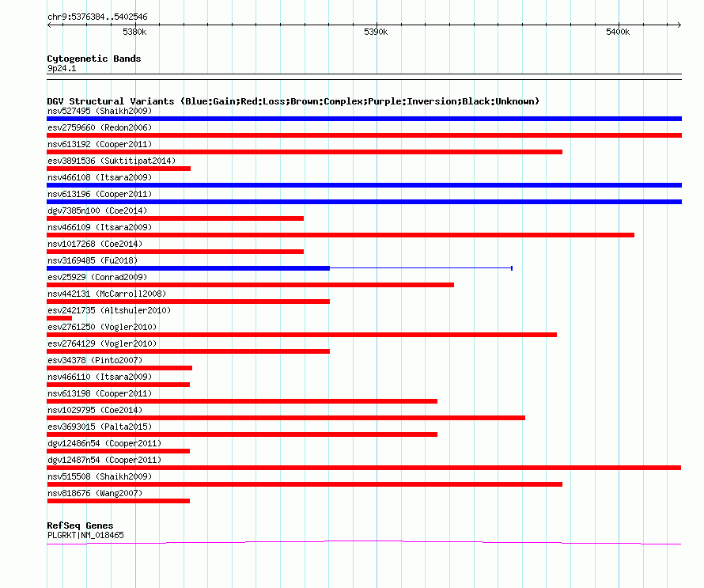
Task: Select dgv12486n54 (Cooper2011) label
Action: coord(104,443)
